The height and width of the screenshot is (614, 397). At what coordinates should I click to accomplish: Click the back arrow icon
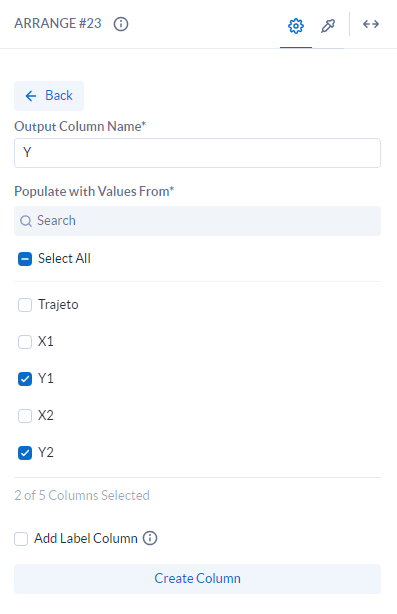tap(31, 96)
